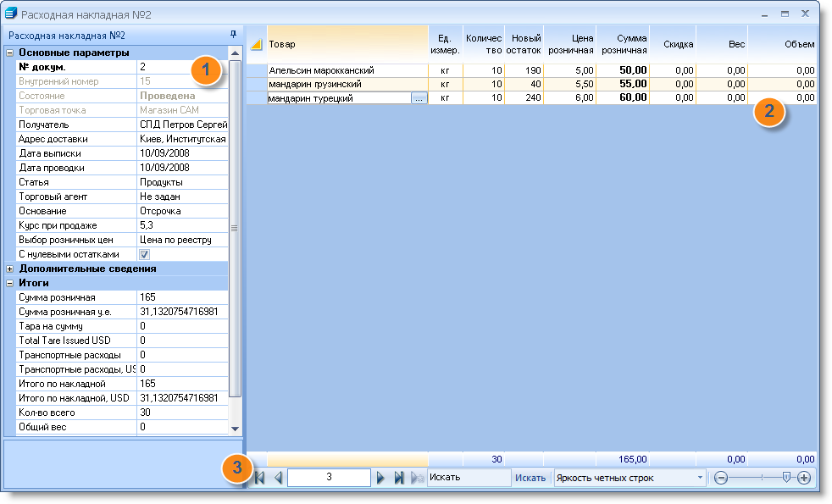This screenshot has height=504, width=832.
Task: Go to the next record arrow
Action: click(380, 478)
